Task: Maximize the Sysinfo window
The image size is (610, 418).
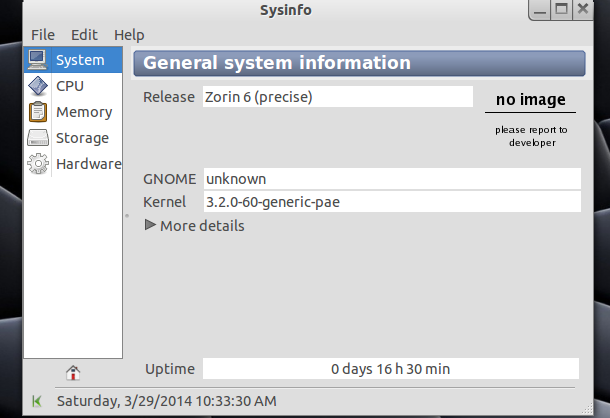Action: tap(563, 10)
